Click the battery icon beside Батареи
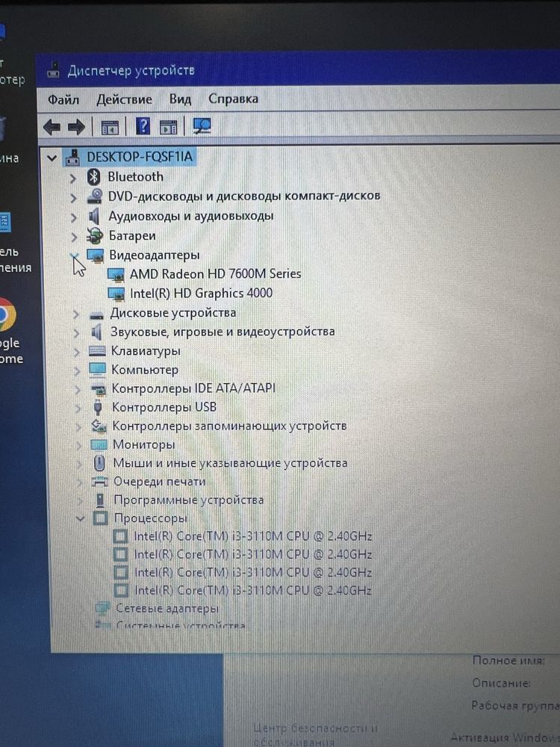Viewport: 560px width, 747px height. (95, 235)
